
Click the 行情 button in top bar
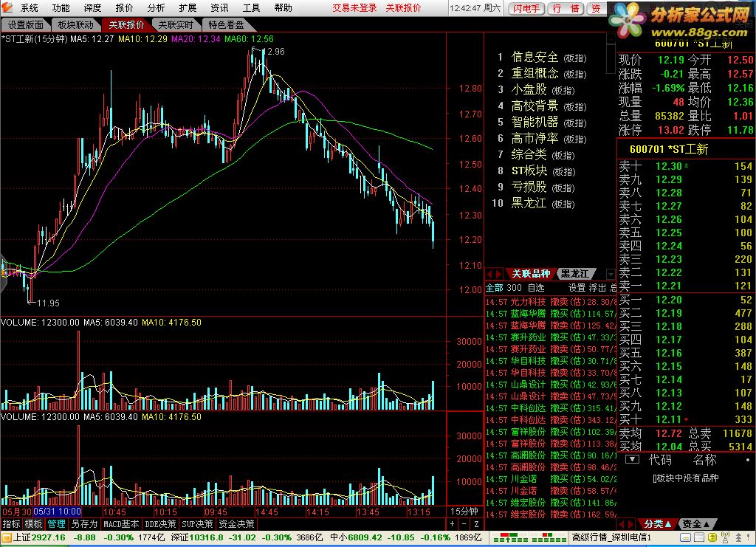click(x=566, y=8)
